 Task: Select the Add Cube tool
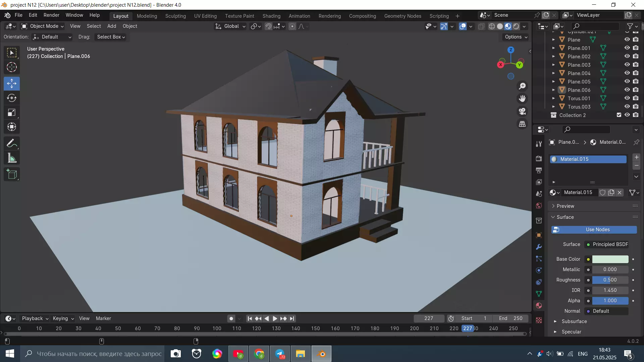[x=12, y=174]
